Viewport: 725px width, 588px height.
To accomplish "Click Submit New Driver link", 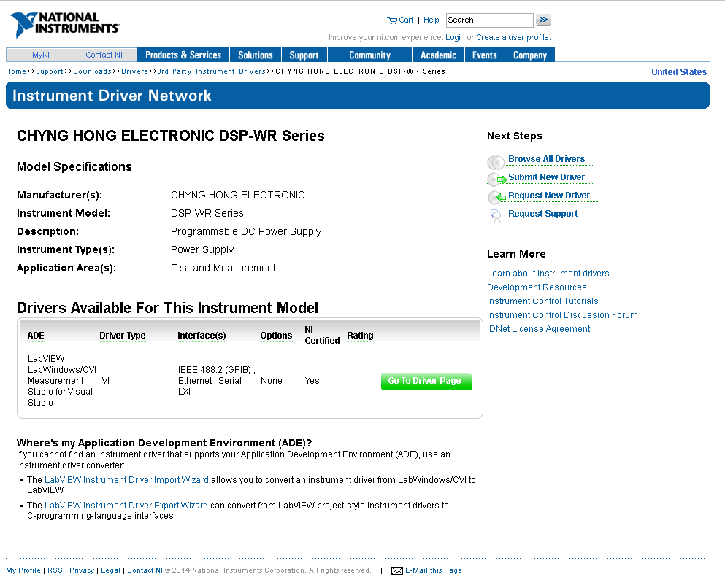I will point(547,177).
